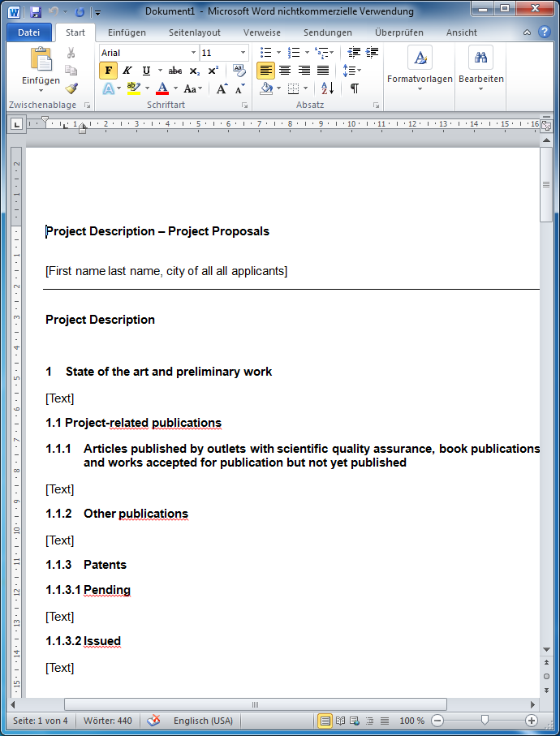The image size is (560, 736).
Task: Click spelling check icon in status bar
Action: pyautogui.click(x=153, y=720)
